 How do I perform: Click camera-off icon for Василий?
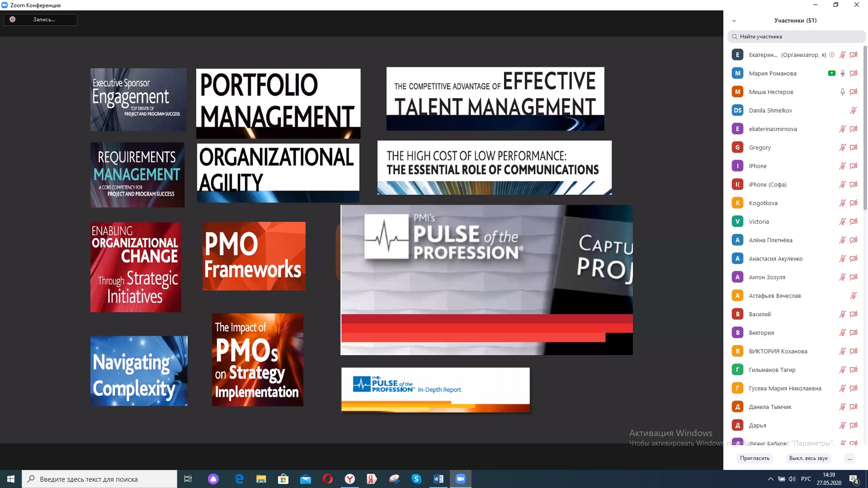(854, 314)
